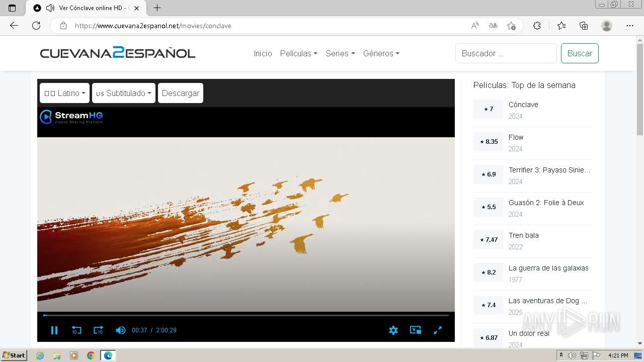Viewport: 644px width, 362px height.
Task: Mute the tab audio speaker icon
Action: pyautogui.click(x=50, y=8)
